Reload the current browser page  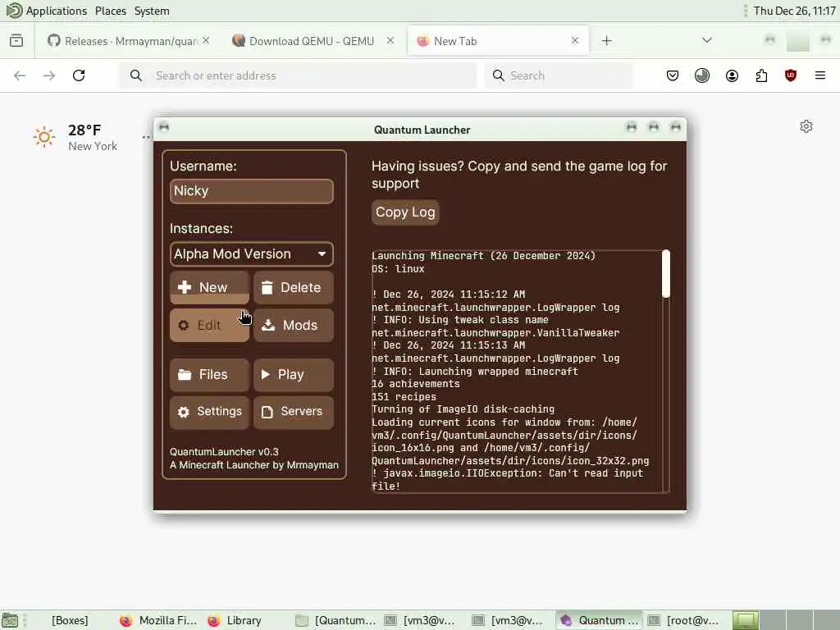(x=79, y=75)
